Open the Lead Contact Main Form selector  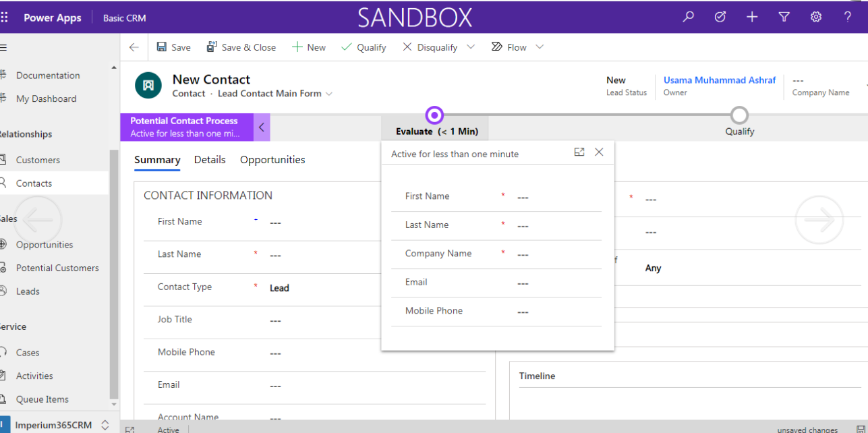pyautogui.click(x=329, y=94)
